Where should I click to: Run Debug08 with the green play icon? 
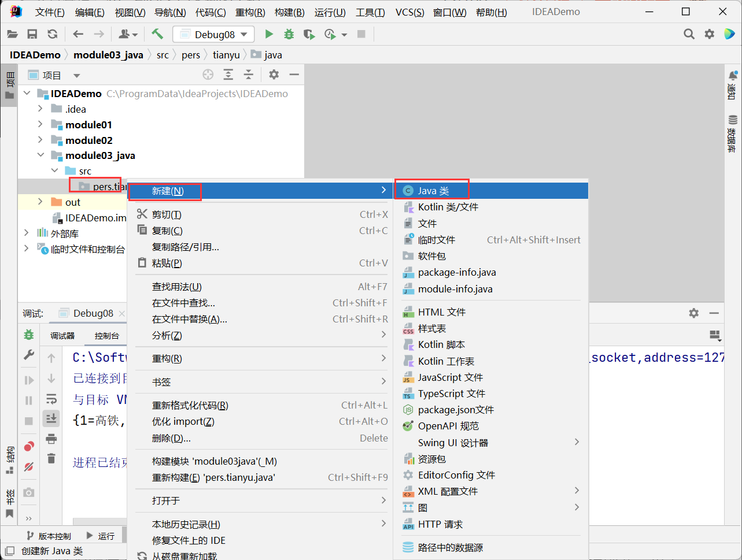(x=269, y=35)
